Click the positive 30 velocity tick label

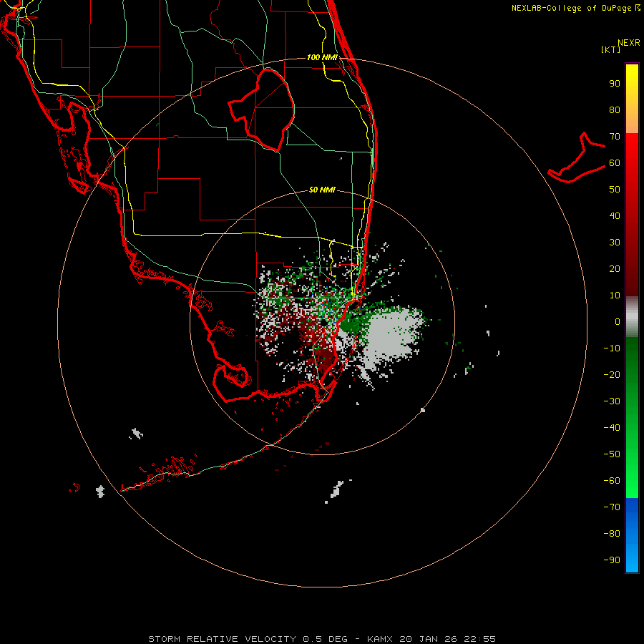615,243
